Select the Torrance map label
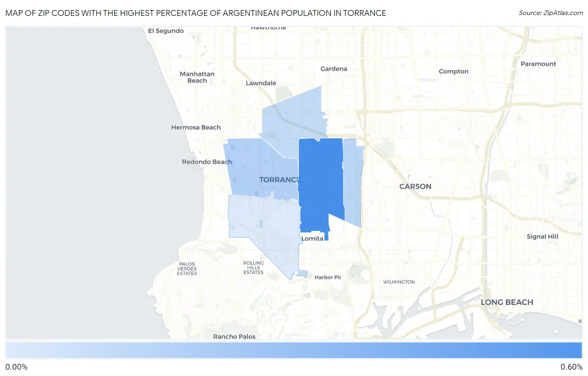This screenshot has width=588, height=376. pos(280,180)
